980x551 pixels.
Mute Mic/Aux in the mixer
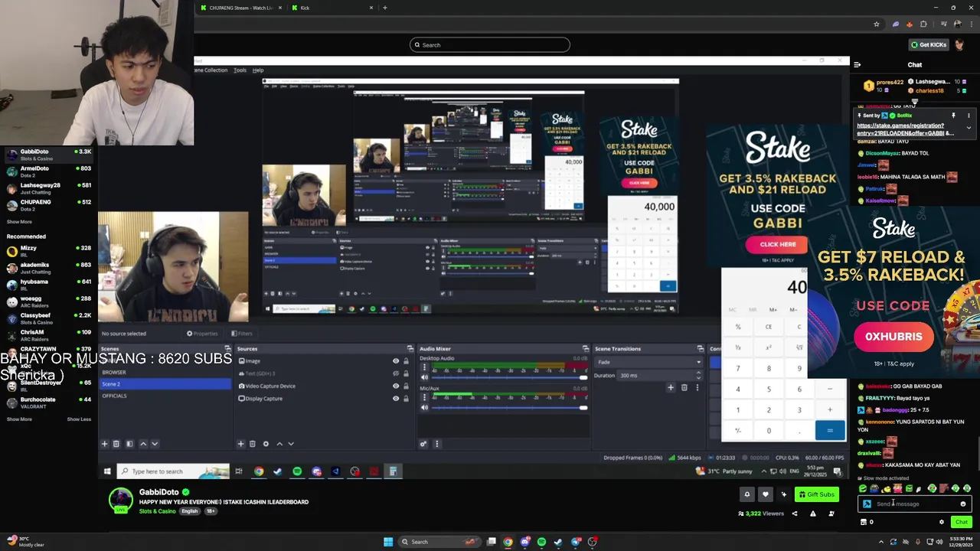[424, 408]
